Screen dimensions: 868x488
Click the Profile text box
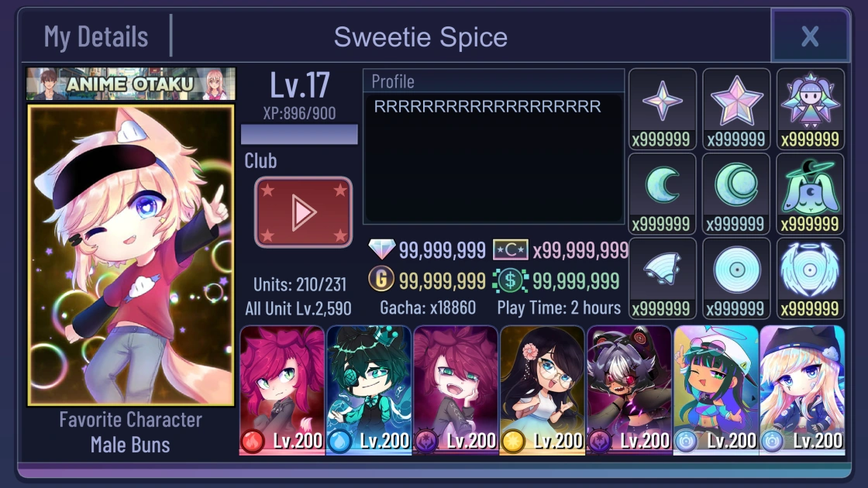(494, 158)
